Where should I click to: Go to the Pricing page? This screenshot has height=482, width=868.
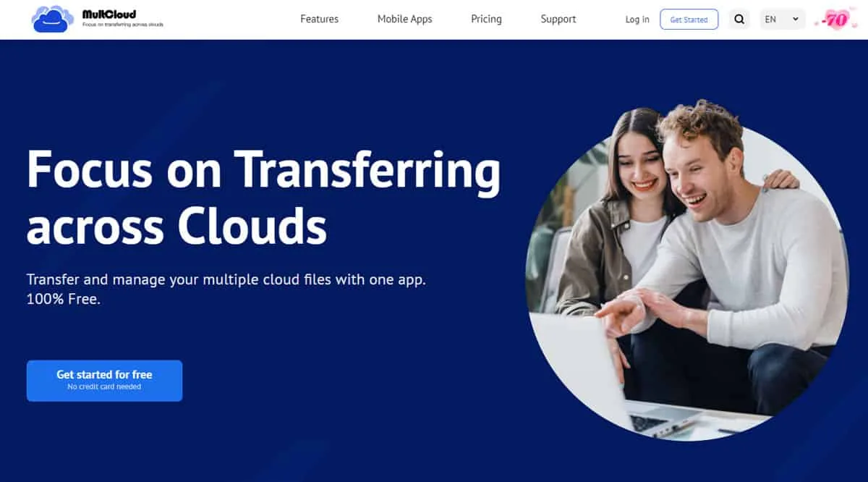(486, 20)
